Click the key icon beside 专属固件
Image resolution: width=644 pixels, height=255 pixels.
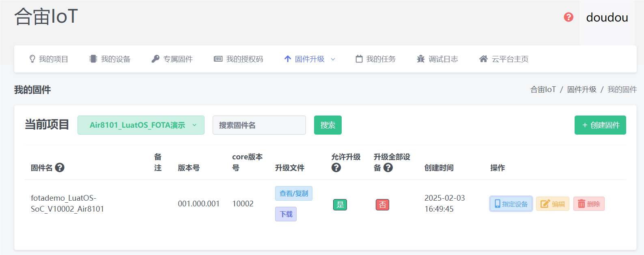155,59
